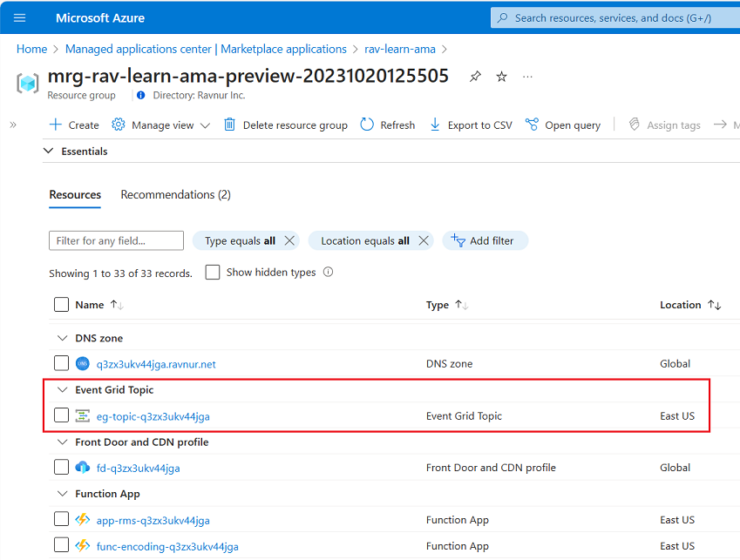Switch to the Recommendations (2) tab
The image size is (740, 560).
tap(175, 194)
